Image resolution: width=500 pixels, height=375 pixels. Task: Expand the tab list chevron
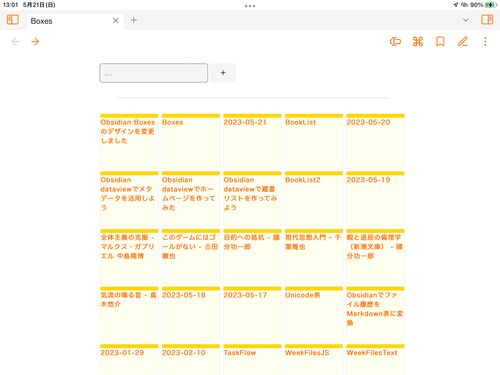click(x=466, y=20)
